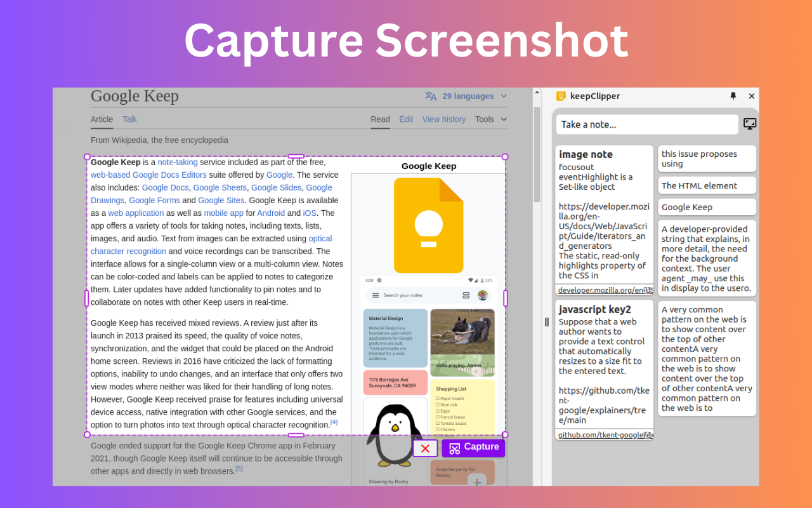Pin the keepClipper panel

point(733,97)
